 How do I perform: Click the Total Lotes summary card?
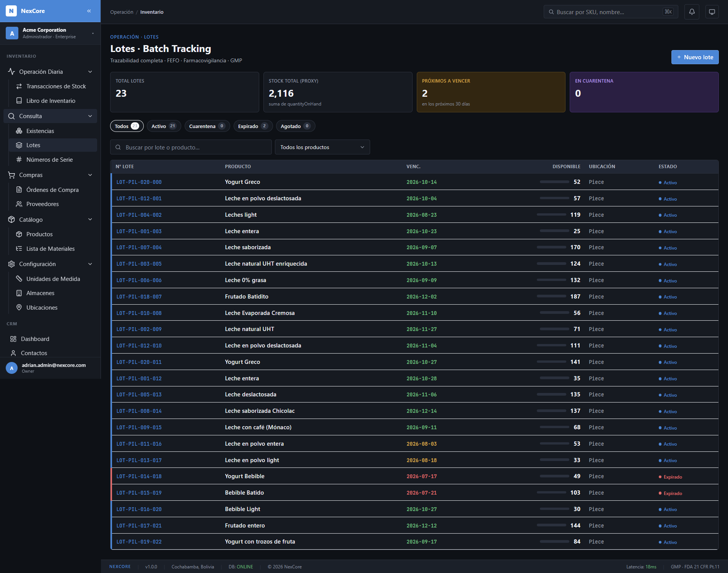(x=185, y=92)
